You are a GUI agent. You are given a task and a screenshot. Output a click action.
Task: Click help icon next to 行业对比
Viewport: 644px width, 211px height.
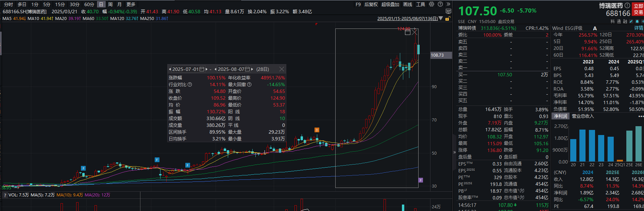pos(190,84)
